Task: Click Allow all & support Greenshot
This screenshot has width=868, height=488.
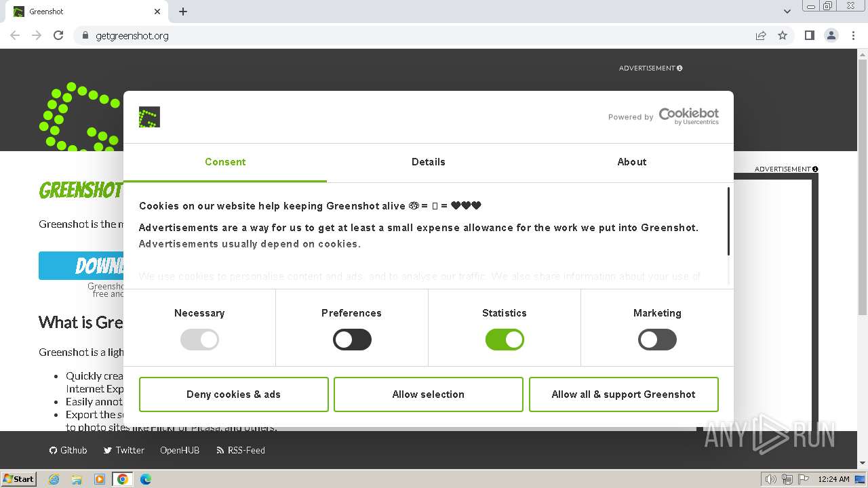Action: click(x=624, y=394)
